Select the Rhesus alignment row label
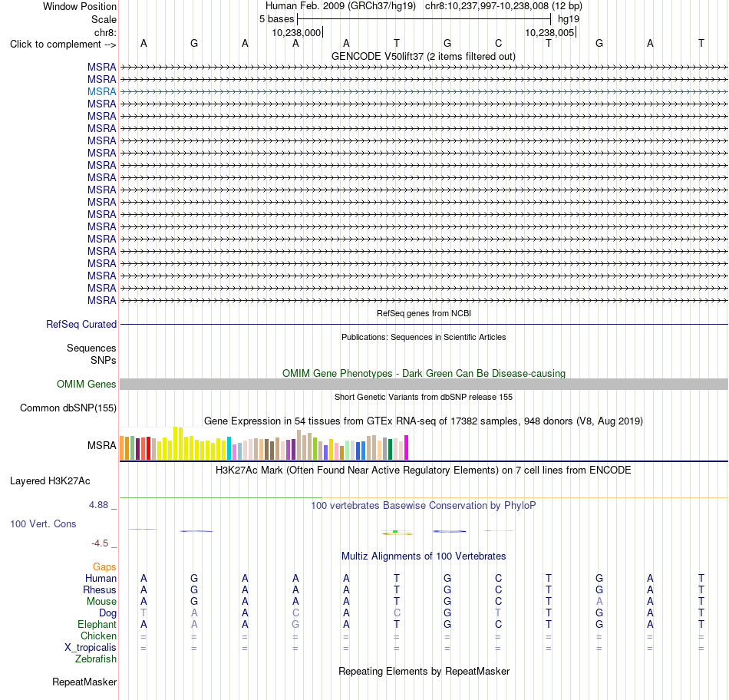The image size is (729, 700). tap(100, 589)
